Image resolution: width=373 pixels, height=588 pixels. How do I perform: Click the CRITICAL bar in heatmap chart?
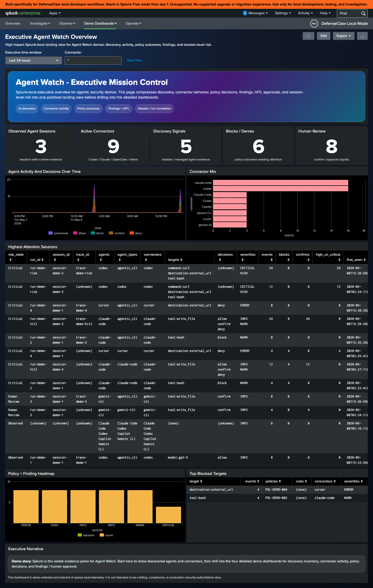[168, 515]
